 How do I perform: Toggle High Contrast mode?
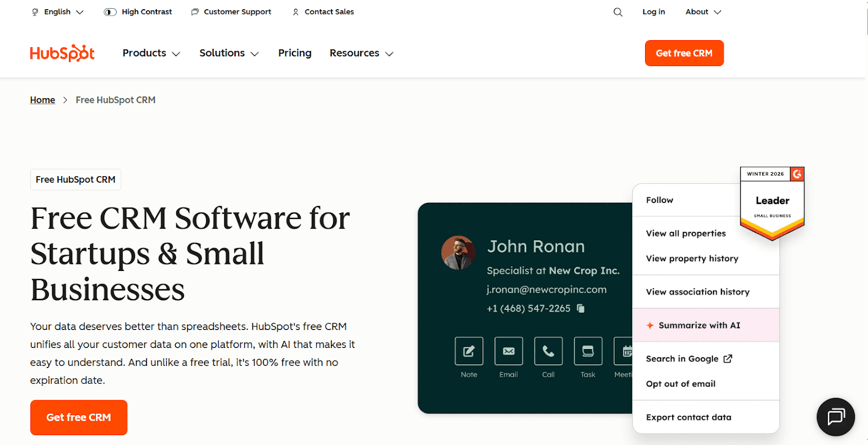point(138,12)
